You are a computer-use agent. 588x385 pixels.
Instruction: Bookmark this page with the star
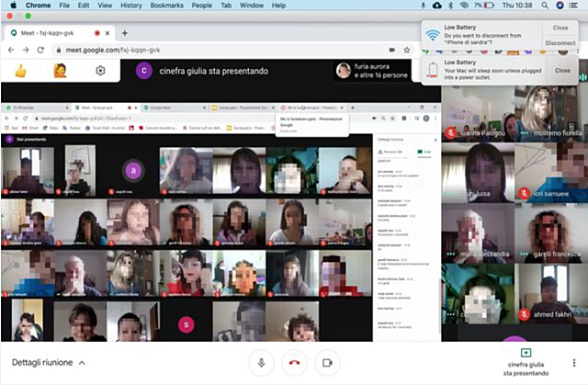406,50
